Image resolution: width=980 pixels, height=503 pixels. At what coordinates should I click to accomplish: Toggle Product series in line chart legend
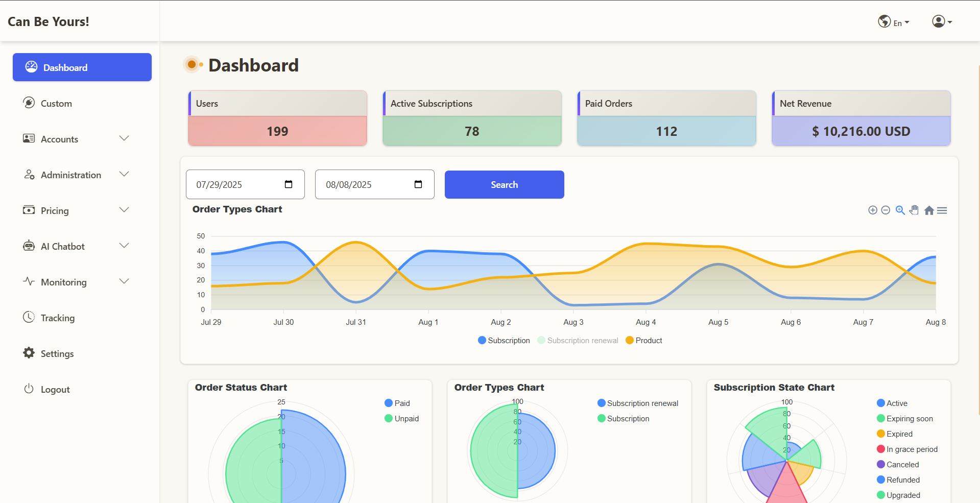click(x=643, y=341)
